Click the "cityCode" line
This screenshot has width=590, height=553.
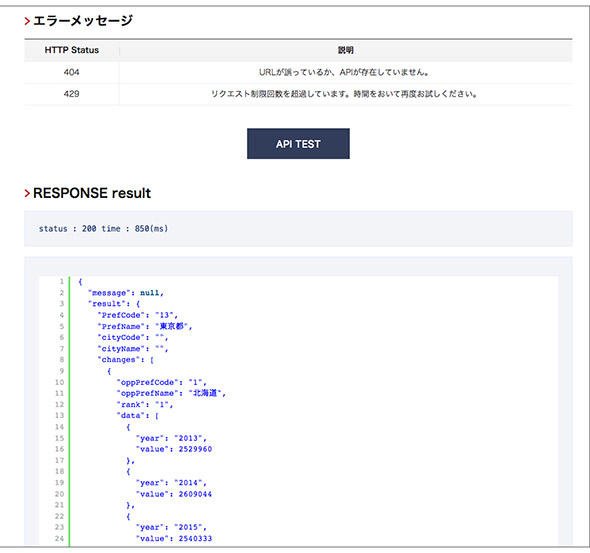pos(133,337)
